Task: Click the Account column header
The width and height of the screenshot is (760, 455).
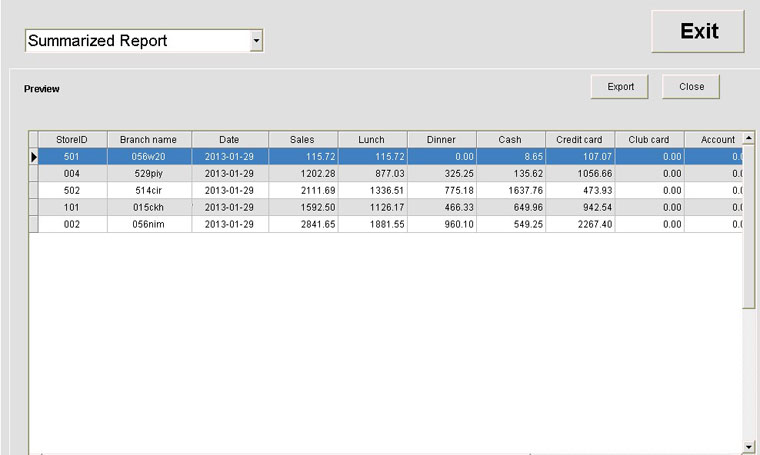Action: (x=713, y=140)
